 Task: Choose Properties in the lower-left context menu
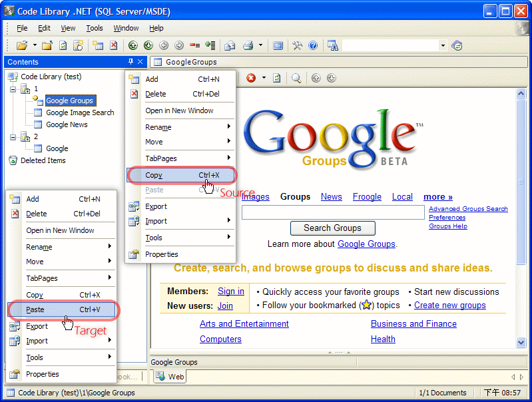point(62,374)
